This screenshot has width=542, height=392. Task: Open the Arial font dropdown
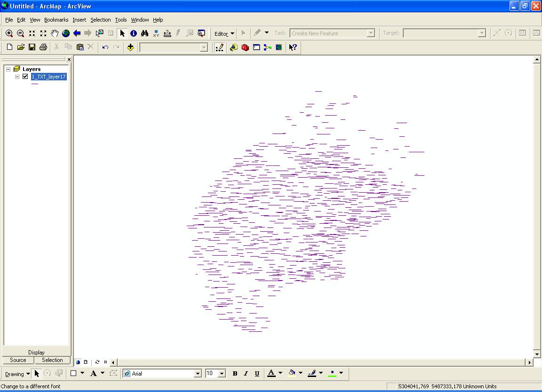pyautogui.click(x=198, y=373)
